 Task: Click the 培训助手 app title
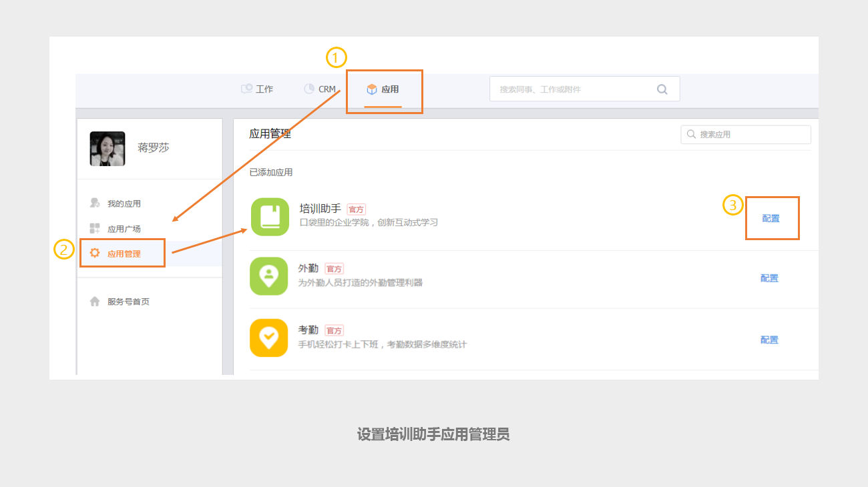[320, 209]
